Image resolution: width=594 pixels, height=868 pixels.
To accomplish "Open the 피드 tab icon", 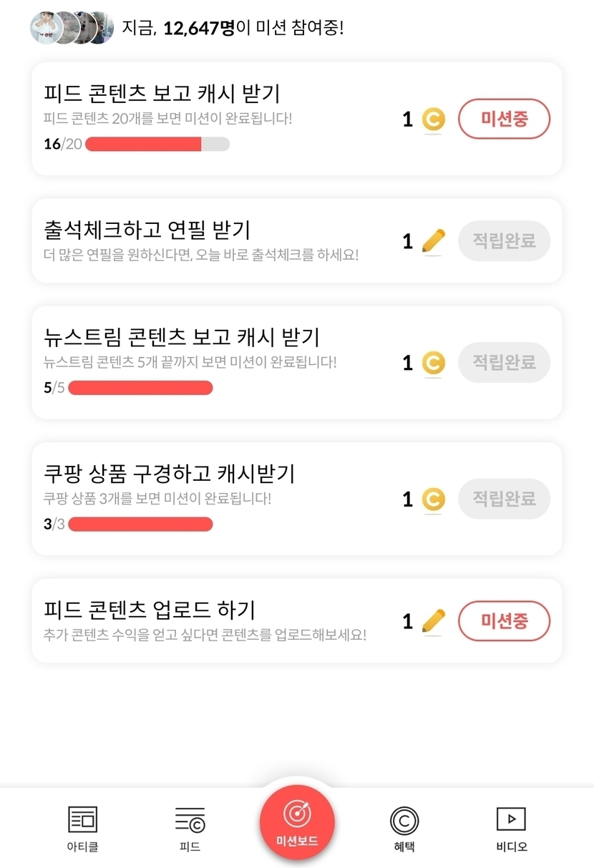I will point(190,820).
